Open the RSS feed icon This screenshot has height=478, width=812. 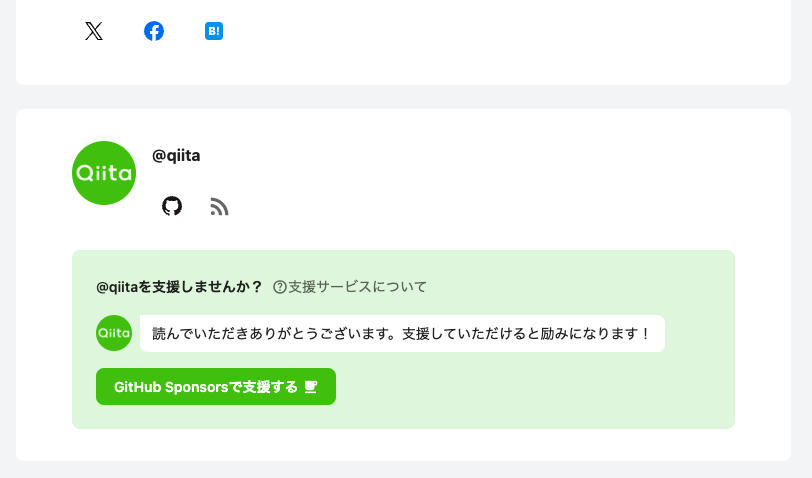(220, 207)
